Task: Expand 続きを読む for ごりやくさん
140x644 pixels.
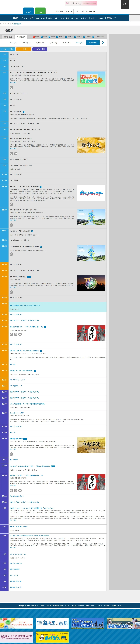Action: [x=13, y=287]
